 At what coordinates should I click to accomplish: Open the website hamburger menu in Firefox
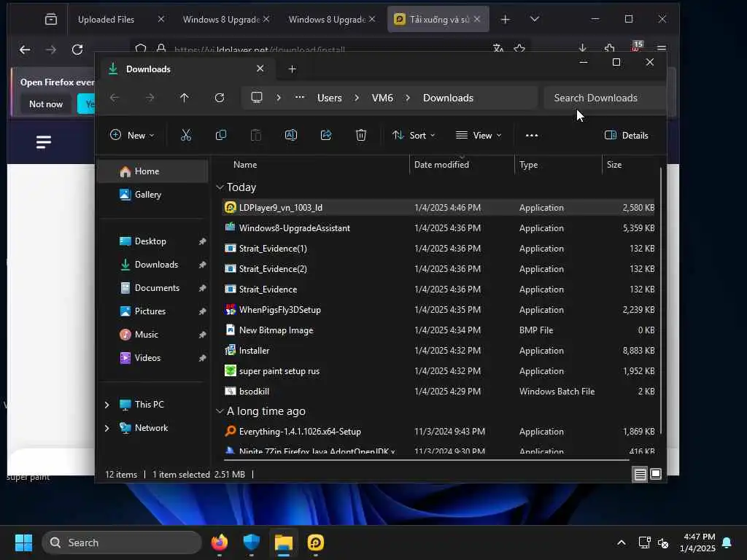pyautogui.click(x=43, y=142)
